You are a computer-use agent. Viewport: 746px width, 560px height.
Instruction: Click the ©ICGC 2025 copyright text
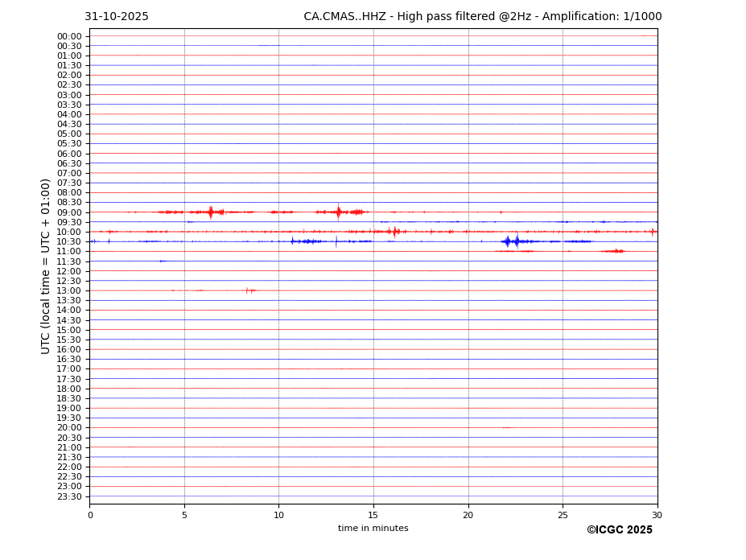619,530
